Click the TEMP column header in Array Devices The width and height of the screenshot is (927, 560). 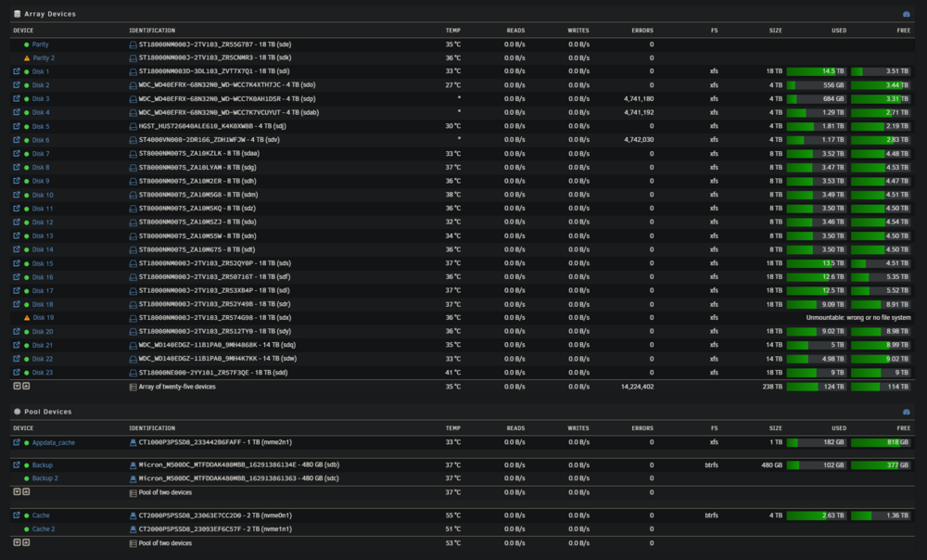pos(453,31)
